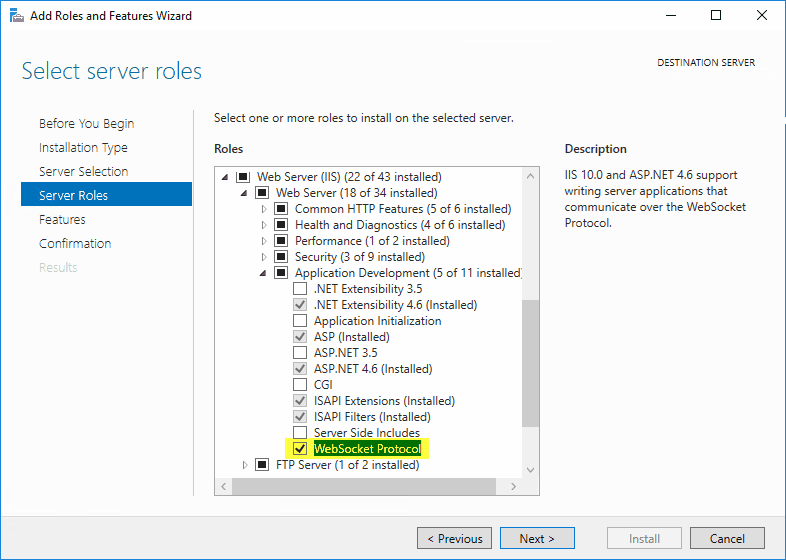Go to the Features wizard step
This screenshot has height=560, width=786.
coord(62,219)
